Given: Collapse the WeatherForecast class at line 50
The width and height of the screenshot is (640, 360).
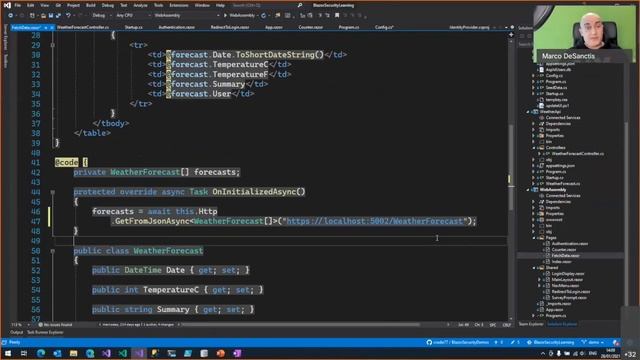Looking at the screenshot, I should click(53, 251).
